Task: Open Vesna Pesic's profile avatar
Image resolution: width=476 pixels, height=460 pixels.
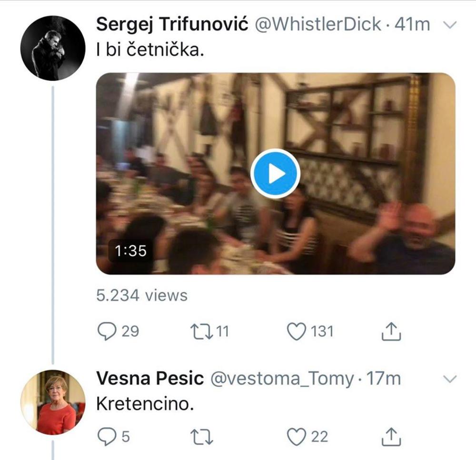Action: pos(53,402)
